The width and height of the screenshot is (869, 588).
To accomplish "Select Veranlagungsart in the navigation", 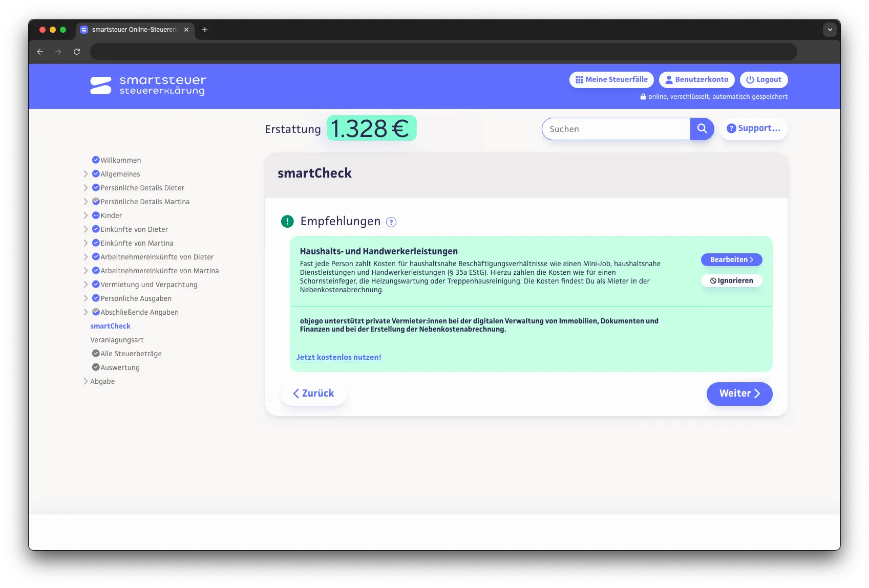I will (x=117, y=340).
